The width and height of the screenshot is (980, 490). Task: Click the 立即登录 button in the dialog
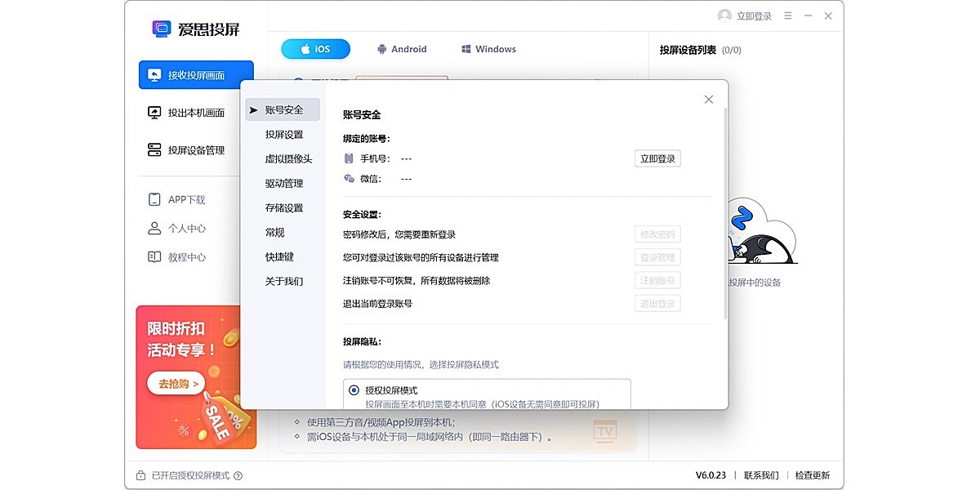[x=657, y=158]
